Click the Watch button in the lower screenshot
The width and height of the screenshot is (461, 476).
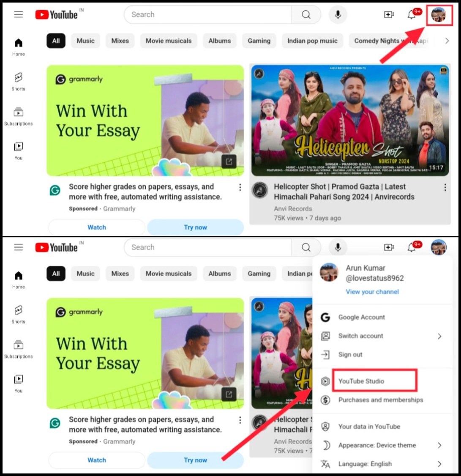[x=97, y=460]
